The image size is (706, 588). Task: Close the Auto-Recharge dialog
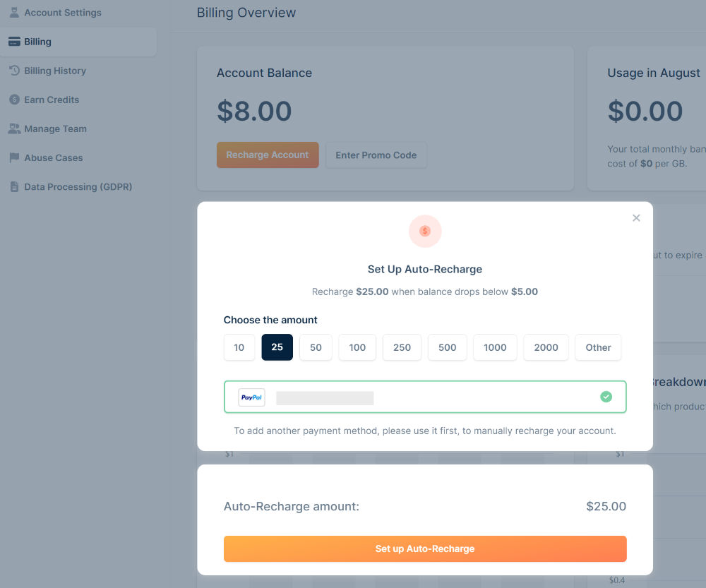click(636, 218)
